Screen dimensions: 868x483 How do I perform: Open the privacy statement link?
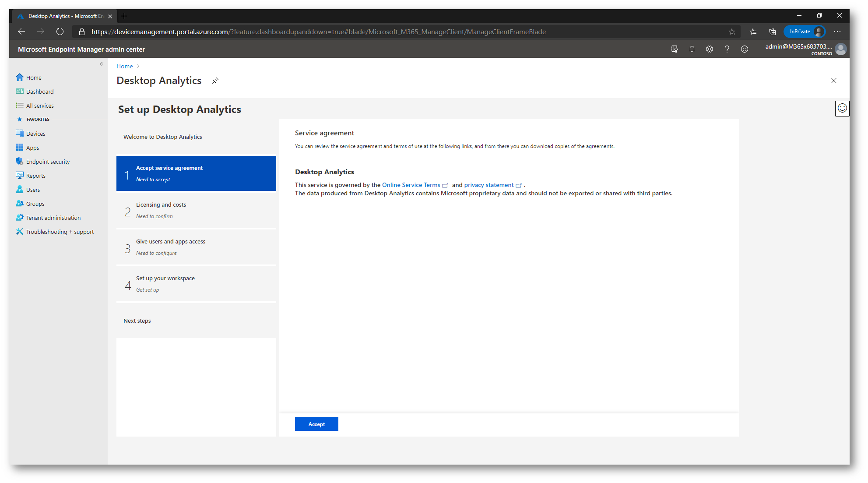(489, 185)
